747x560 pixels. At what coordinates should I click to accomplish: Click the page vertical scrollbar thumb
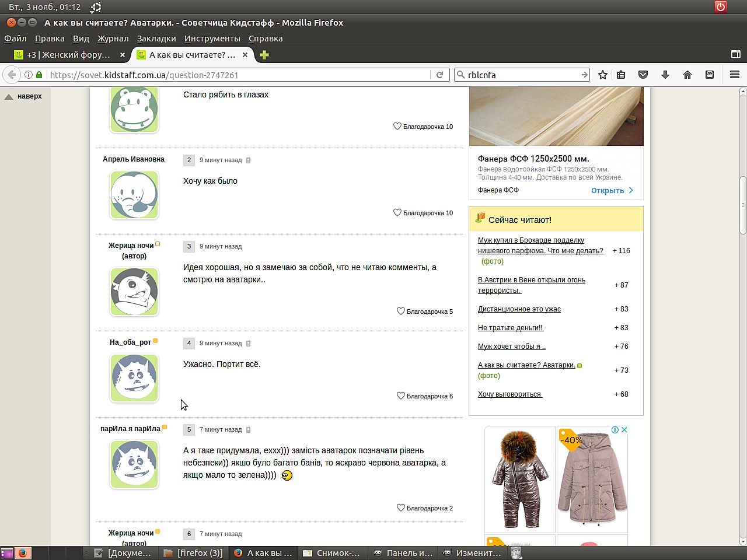point(743,204)
